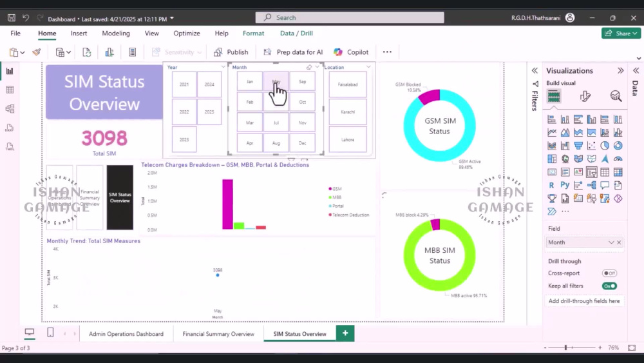Click the Format painter icon
The height and width of the screenshot is (363, 644).
pyautogui.click(x=37, y=52)
